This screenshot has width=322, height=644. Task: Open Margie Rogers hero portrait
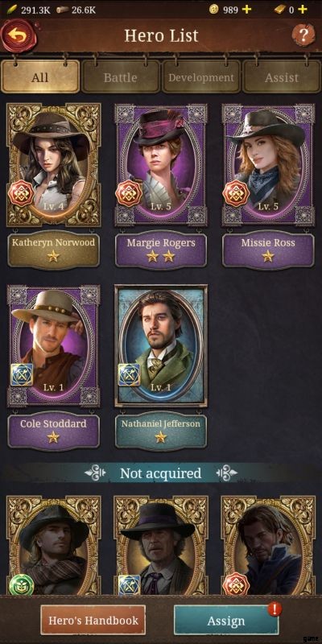(161, 165)
